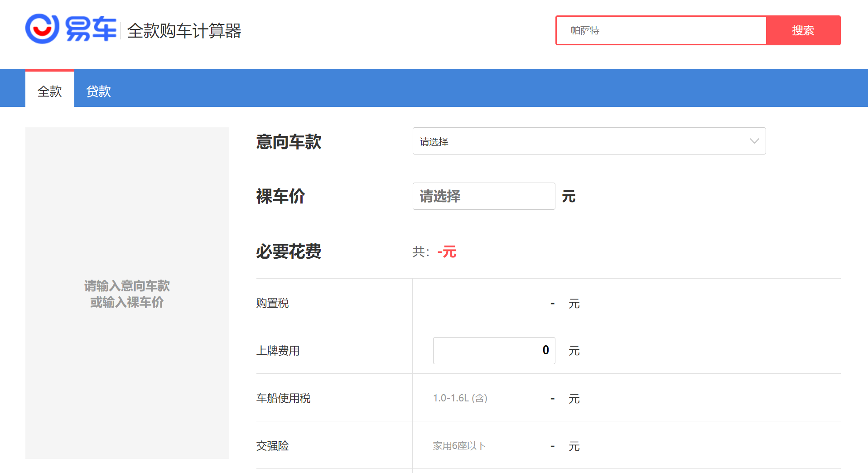Click the 全款购车计算器 page title

184,31
